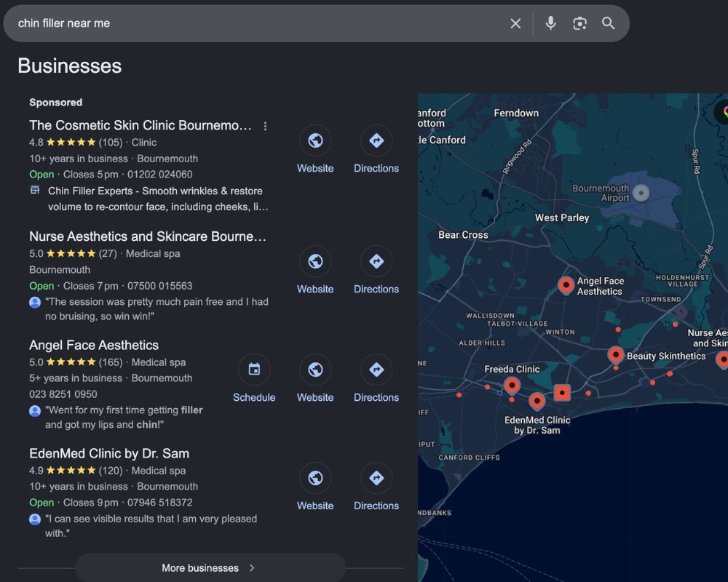This screenshot has width=728, height=582.
Task: Open Angel Face Aesthetics listing title
Action: [94, 345]
